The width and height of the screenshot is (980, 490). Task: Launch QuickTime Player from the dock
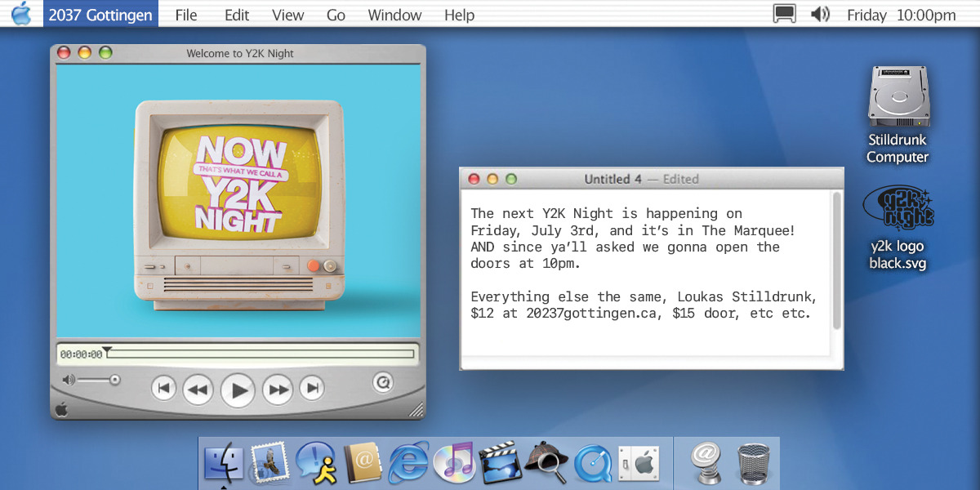pos(593,464)
